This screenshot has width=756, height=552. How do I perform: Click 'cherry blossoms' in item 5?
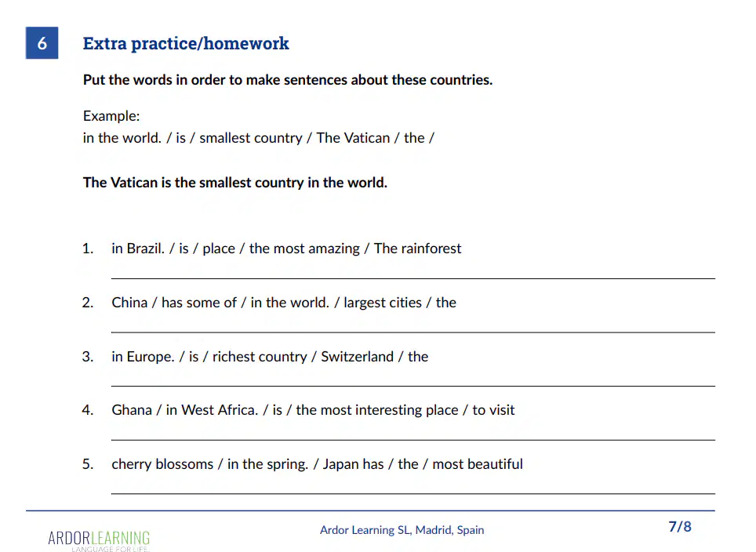click(162, 464)
